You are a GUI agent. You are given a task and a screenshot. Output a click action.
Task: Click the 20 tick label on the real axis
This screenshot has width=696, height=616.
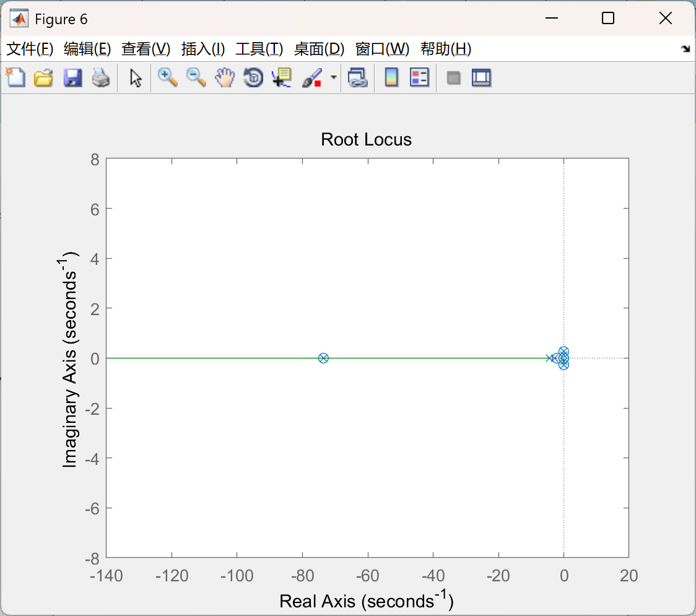629,576
